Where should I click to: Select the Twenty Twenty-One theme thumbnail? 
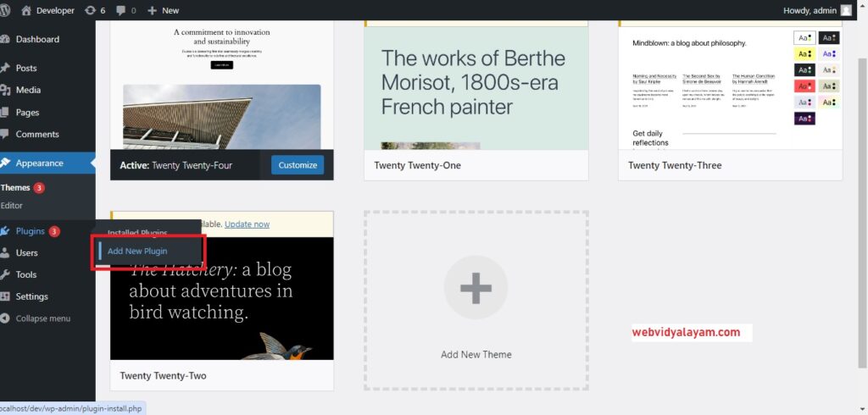[x=476, y=85]
